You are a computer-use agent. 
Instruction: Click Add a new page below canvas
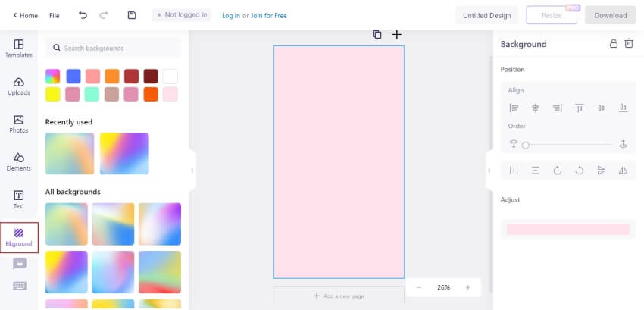339,296
